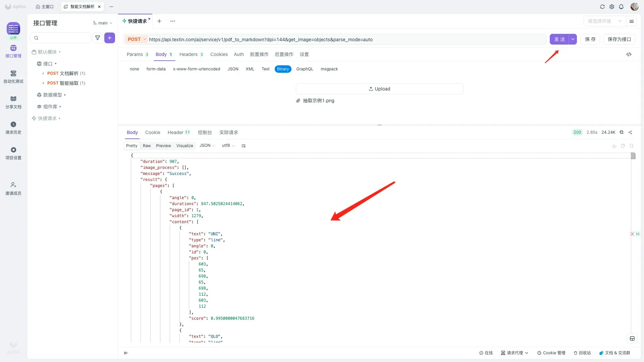Select the none body type
Screen dimensions: 644x362
point(134,69)
